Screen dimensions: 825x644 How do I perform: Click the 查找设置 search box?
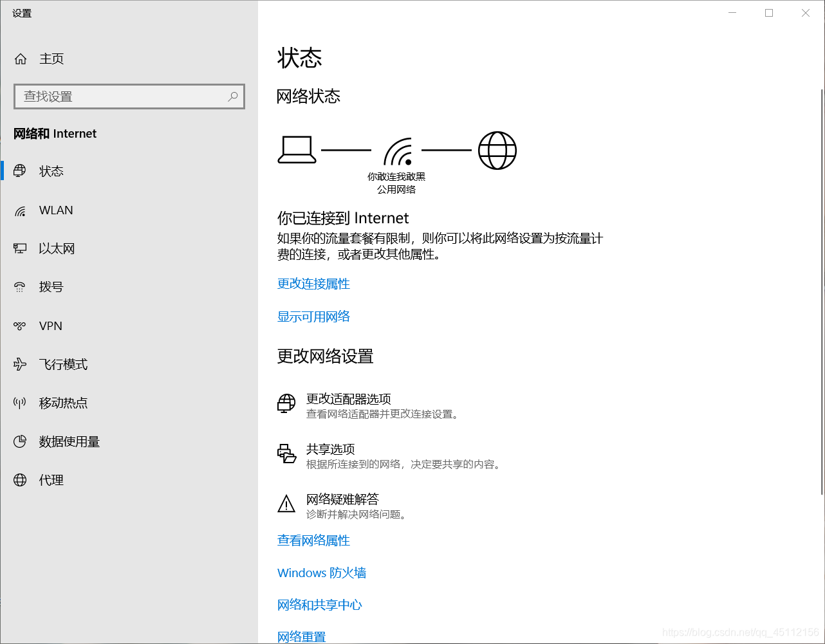point(129,97)
